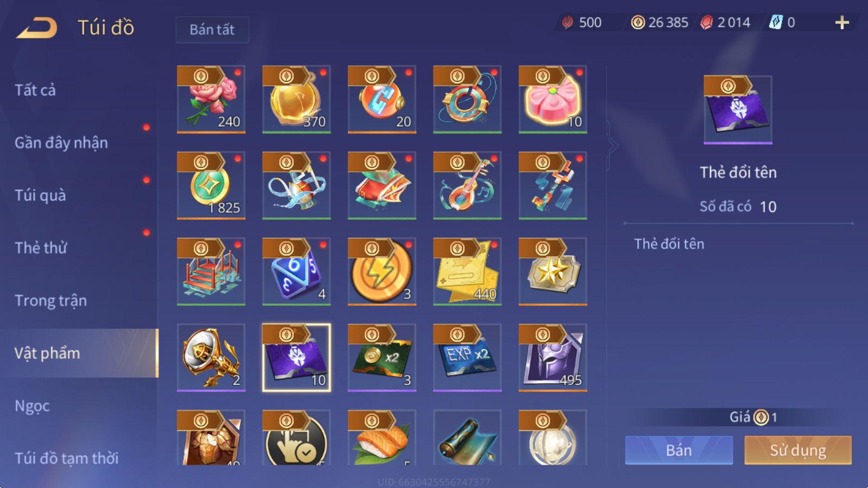Select the golden orb item with 370
868x488 pixels.
[296, 99]
